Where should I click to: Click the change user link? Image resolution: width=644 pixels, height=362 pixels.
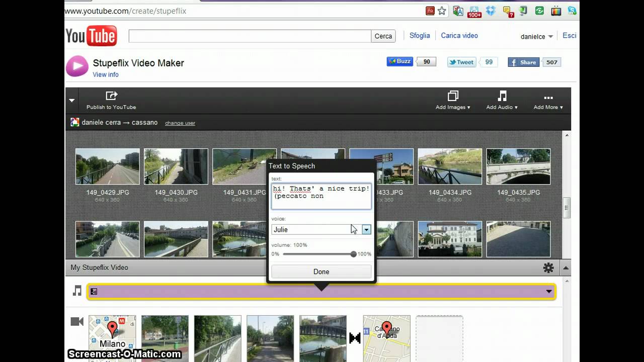click(180, 123)
